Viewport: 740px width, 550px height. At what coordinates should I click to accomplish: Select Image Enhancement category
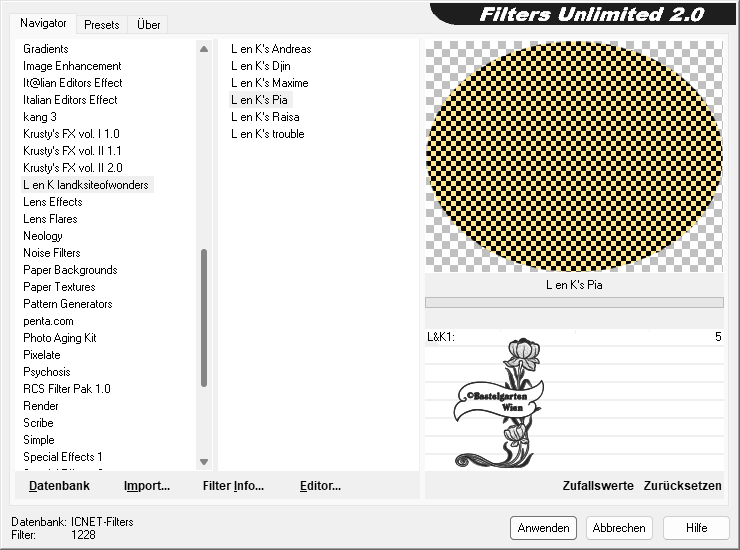pyautogui.click(x=72, y=66)
